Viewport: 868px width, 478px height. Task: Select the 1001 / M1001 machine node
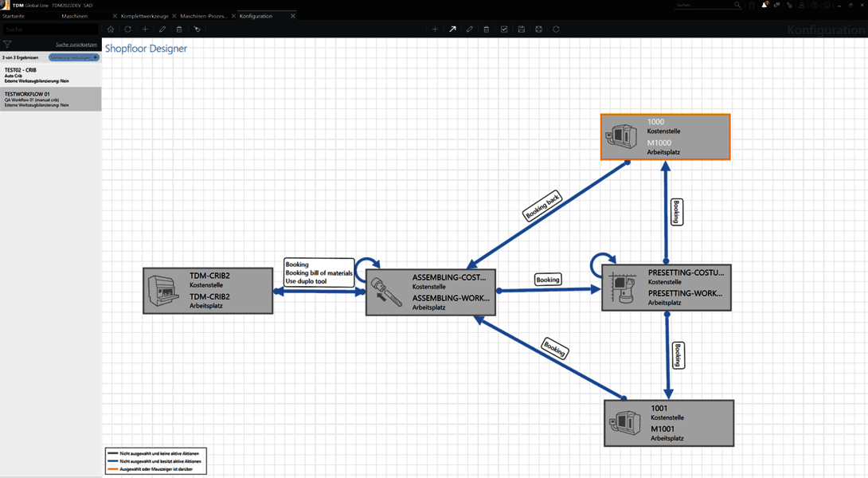point(669,423)
